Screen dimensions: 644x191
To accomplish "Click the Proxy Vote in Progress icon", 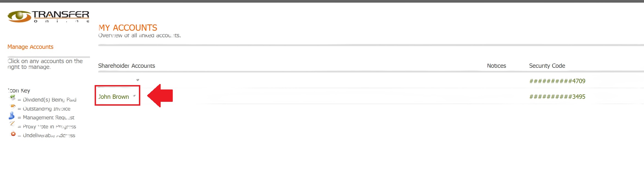I will coord(12,124).
